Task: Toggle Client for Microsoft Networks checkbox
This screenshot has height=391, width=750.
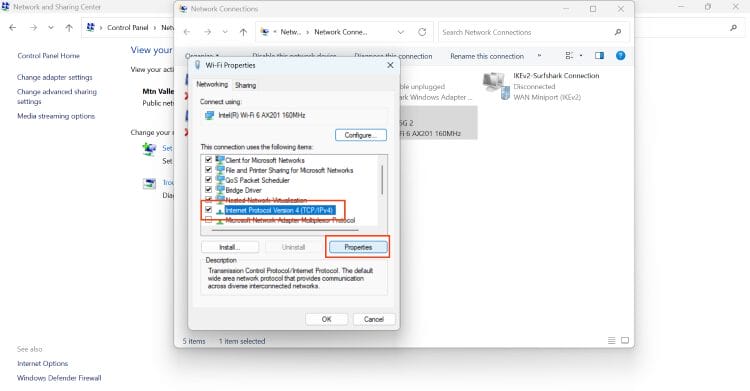Action: [x=209, y=160]
